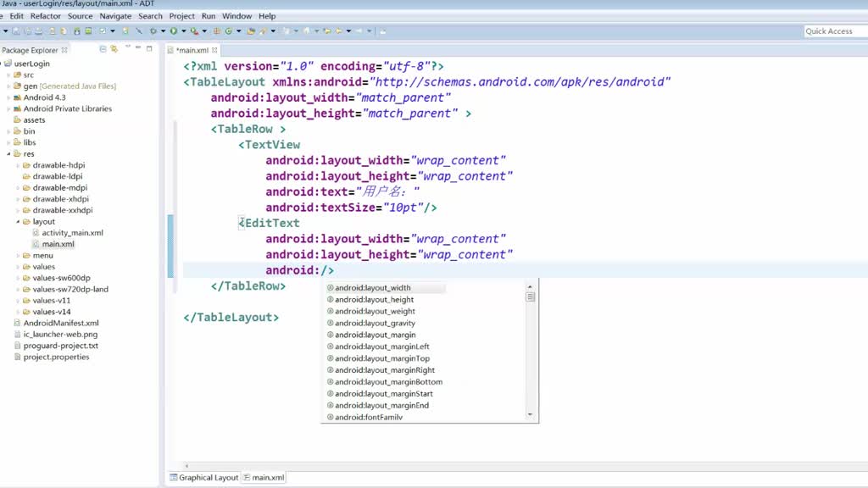Toggle Link with Editor in Package Explorer
The width and height of the screenshot is (868, 488).
pyautogui.click(x=114, y=49)
